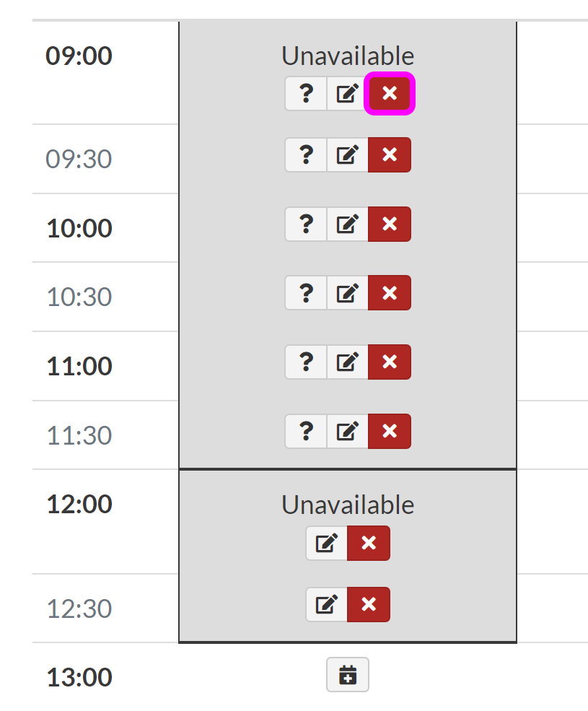Image resolution: width=588 pixels, height=711 pixels.
Task: Add an appointment at 13:00
Action: point(348,675)
